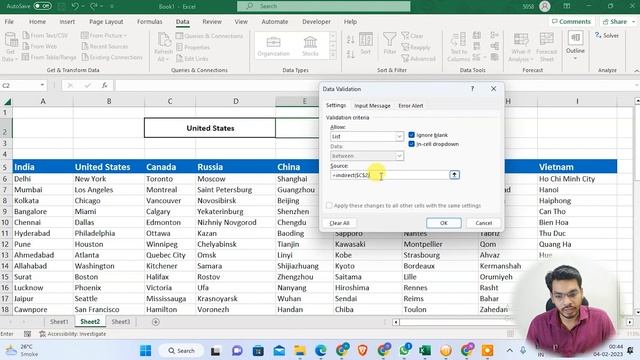Select the Sheet1 tab
Image resolution: width=640 pixels, height=360 pixels.
[x=59, y=322]
